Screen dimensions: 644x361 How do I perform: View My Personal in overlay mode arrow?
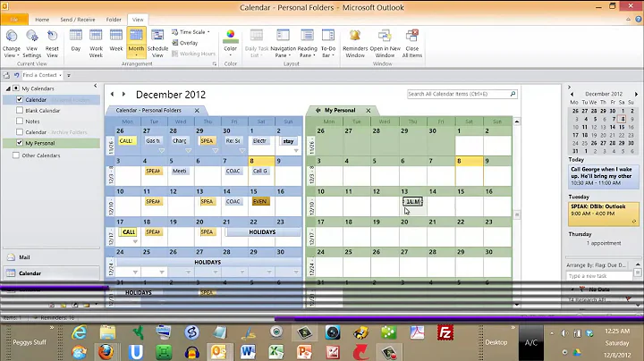coord(318,110)
